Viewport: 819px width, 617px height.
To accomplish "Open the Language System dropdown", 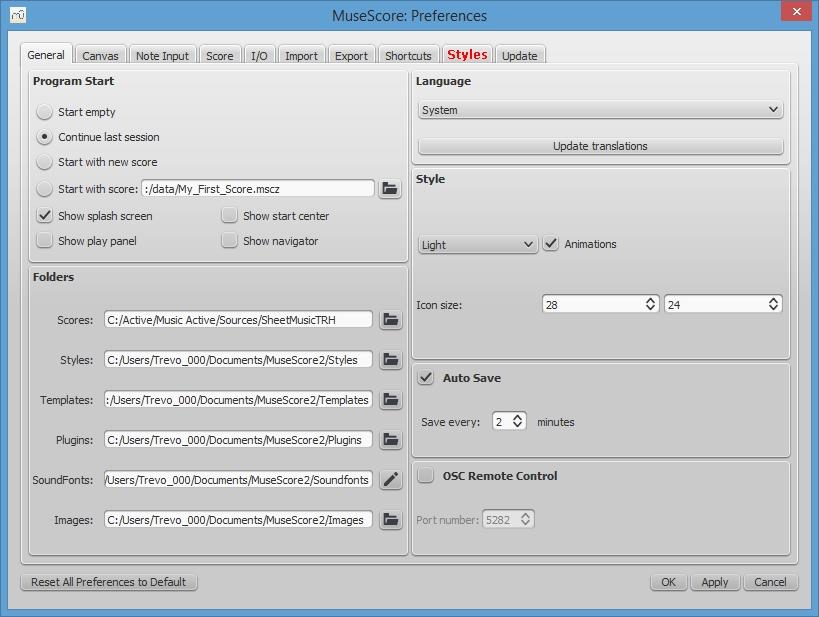I will click(x=600, y=110).
